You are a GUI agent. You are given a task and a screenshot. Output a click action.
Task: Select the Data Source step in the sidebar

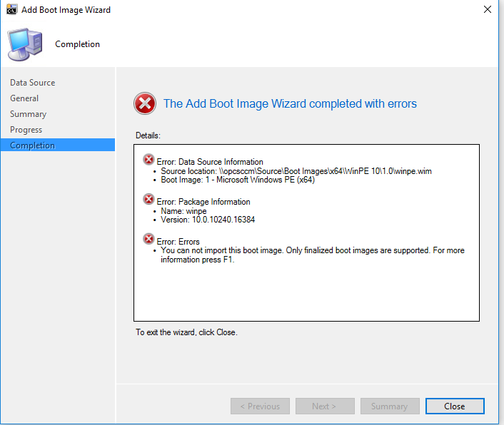32,83
